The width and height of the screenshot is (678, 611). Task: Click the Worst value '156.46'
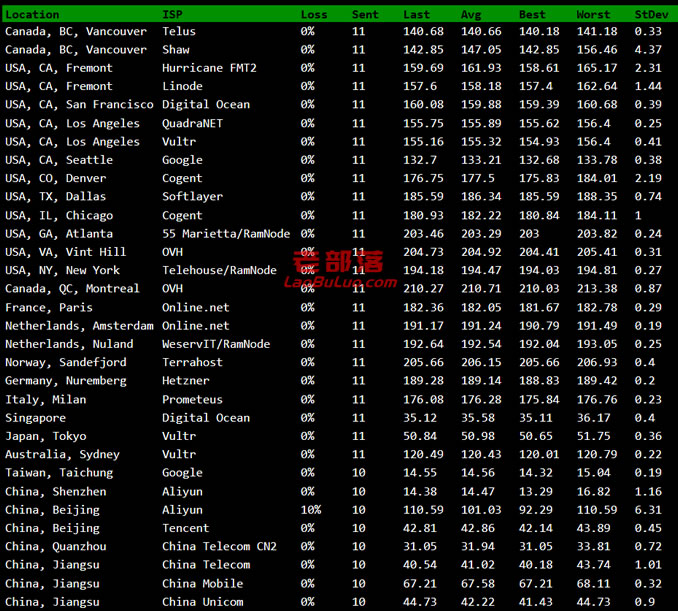click(597, 50)
